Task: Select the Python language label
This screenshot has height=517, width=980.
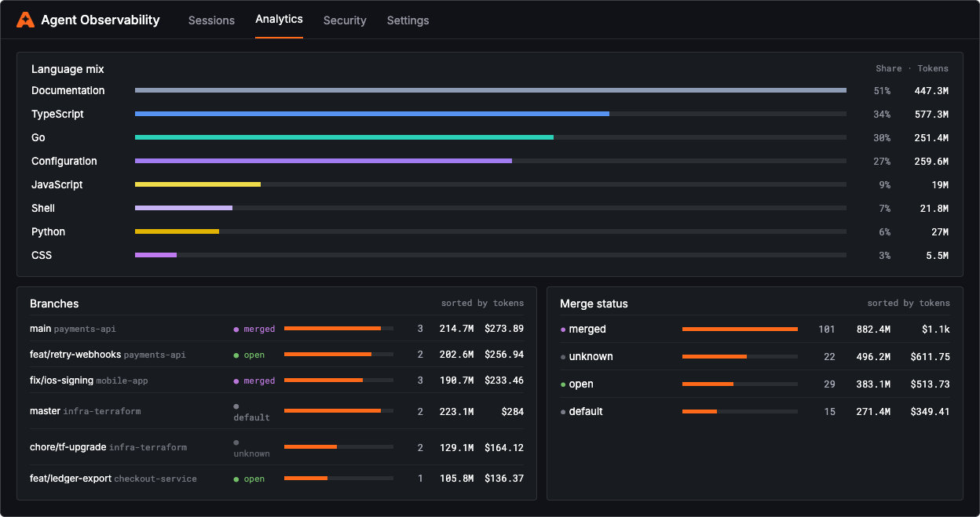Action: (48, 231)
